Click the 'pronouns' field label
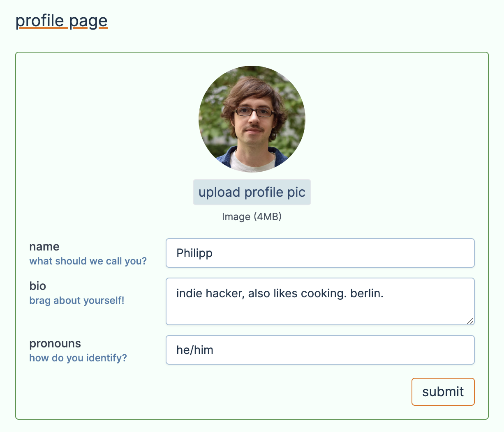This screenshot has height=432, width=504. tap(55, 344)
